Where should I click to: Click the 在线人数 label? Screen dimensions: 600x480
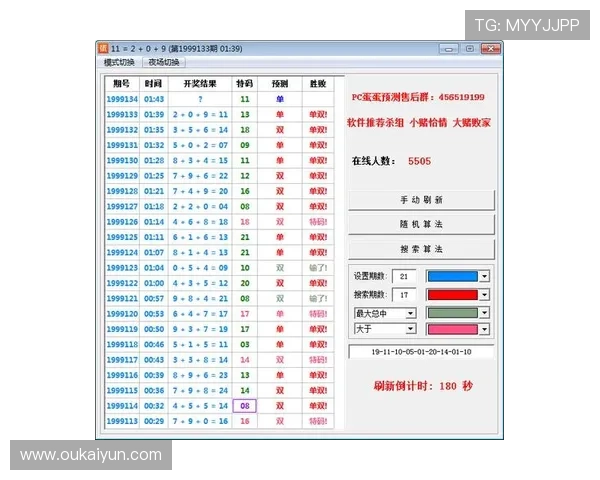point(373,161)
